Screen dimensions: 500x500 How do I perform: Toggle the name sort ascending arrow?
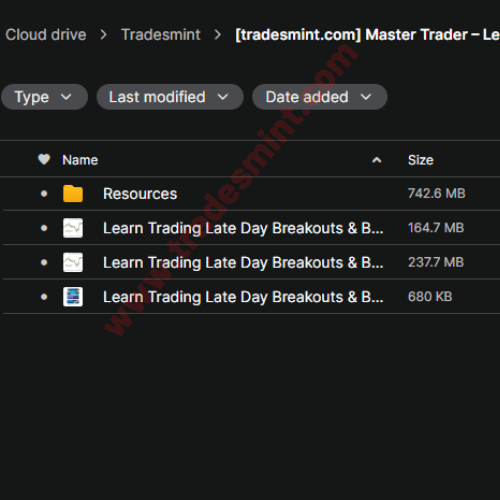pyautogui.click(x=377, y=160)
